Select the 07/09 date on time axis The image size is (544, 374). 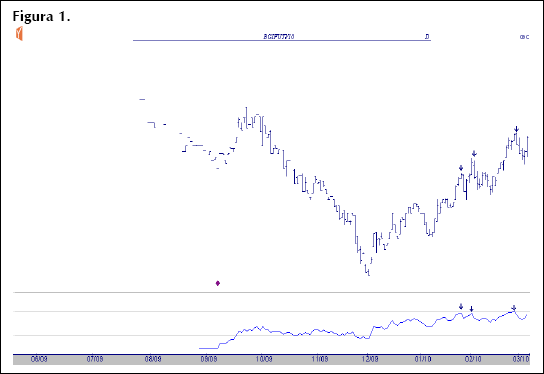click(x=95, y=359)
